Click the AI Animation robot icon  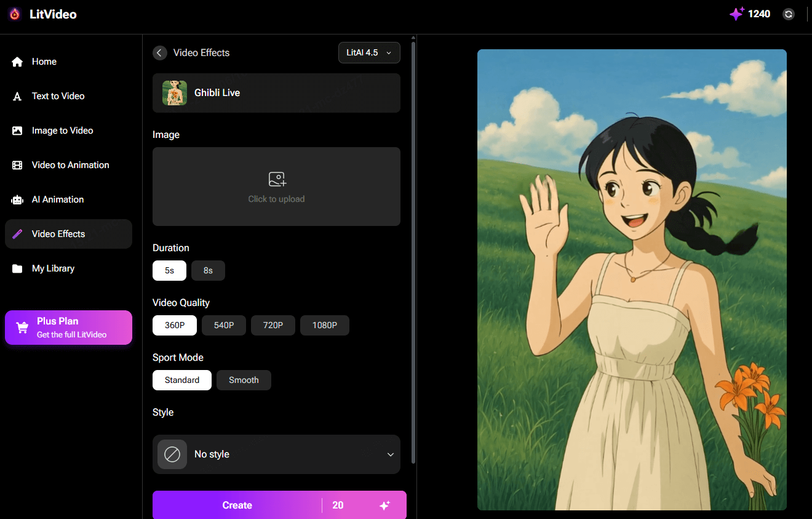17,199
